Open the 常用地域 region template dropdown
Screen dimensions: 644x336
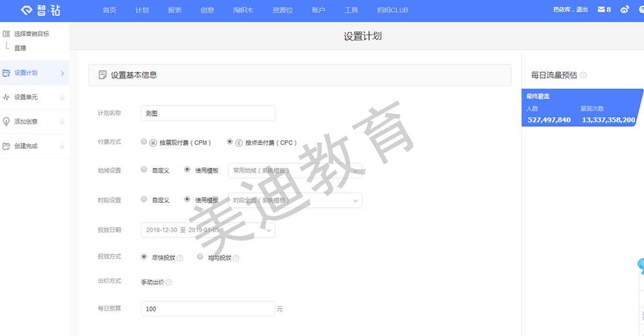pos(295,171)
